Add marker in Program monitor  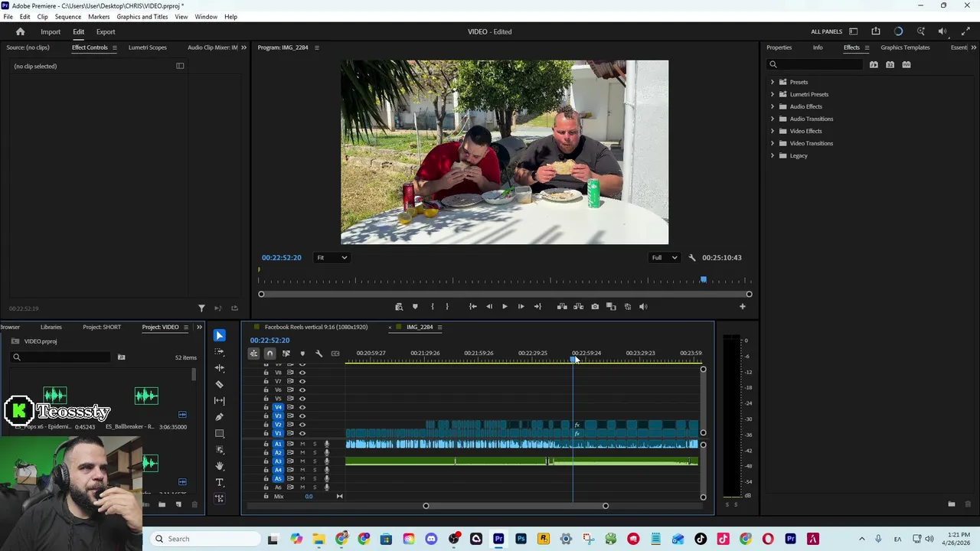(415, 306)
